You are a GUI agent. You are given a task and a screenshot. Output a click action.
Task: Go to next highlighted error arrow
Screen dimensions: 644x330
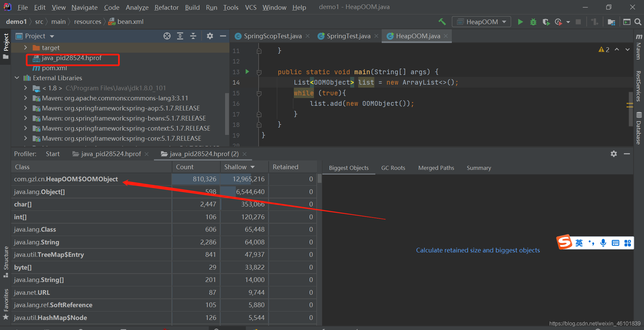tap(627, 49)
